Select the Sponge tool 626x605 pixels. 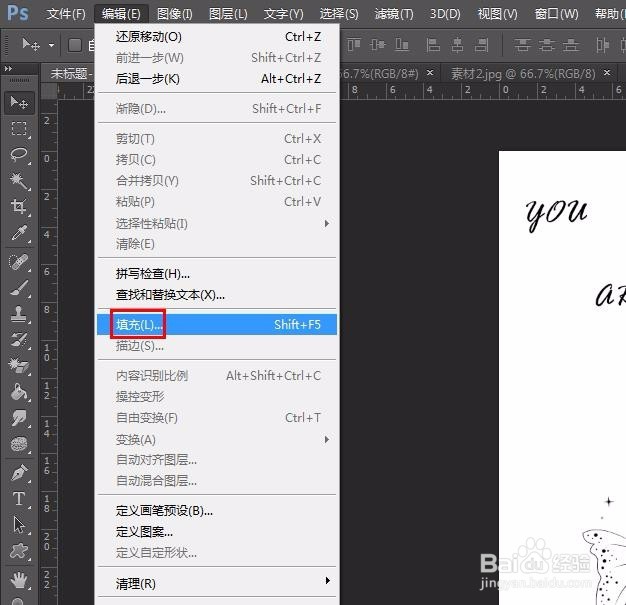[x=19, y=444]
